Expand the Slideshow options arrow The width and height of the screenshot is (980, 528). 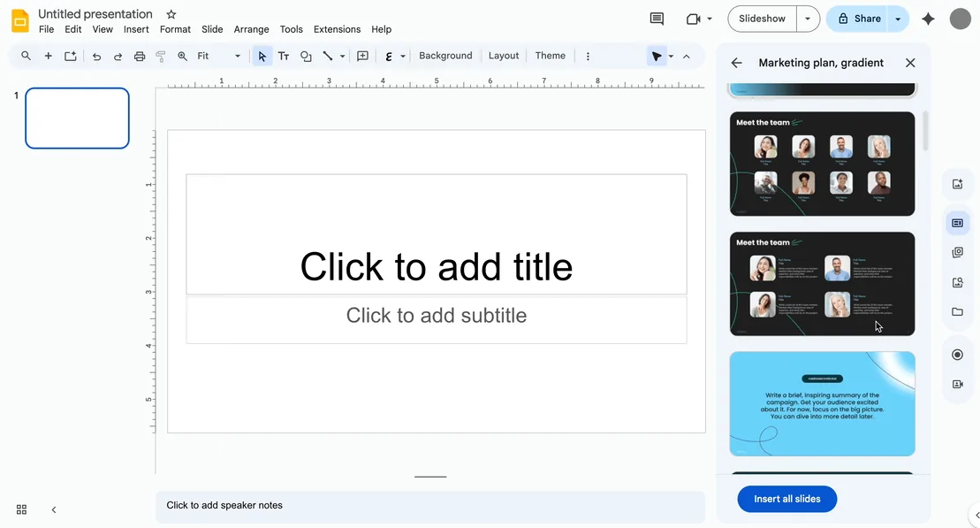[x=808, y=19]
